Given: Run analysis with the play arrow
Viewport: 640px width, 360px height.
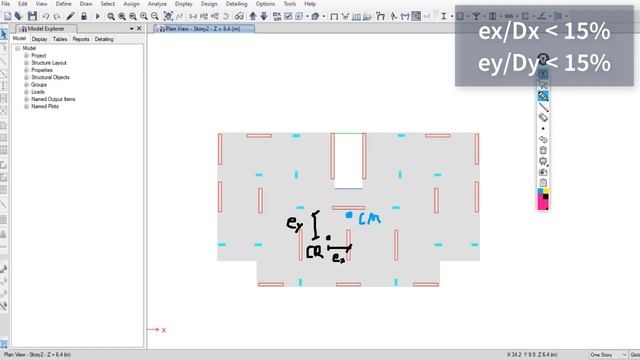Looking at the screenshot, I should (x=98, y=16).
